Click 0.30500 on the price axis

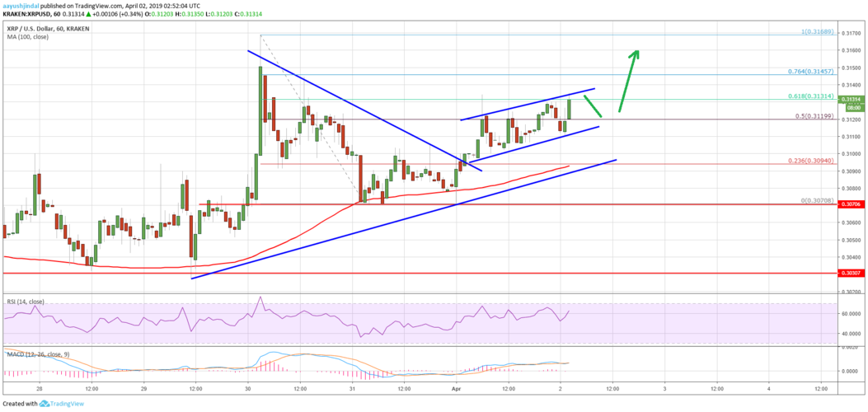coord(851,240)
